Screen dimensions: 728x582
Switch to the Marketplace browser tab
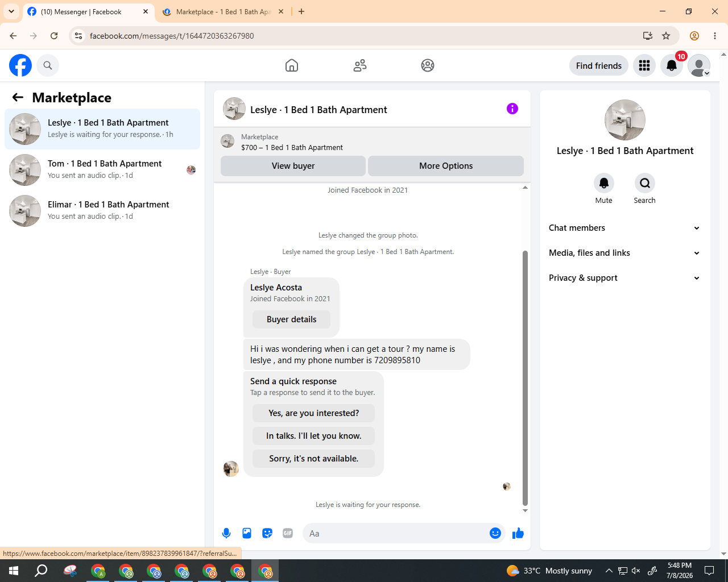[222, 11]
